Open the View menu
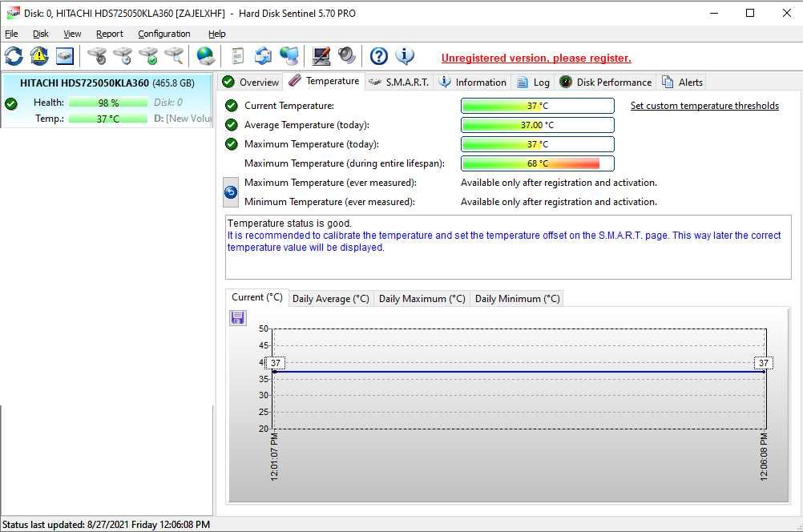This screenshot has width=803, height=532. click(x=72, y=34)
